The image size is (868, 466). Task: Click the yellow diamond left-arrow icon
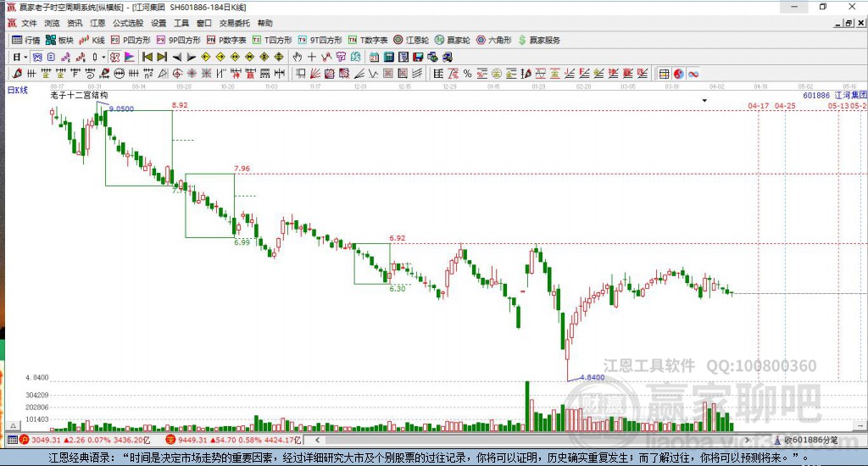pyautogui.click(x=206, y=57)
